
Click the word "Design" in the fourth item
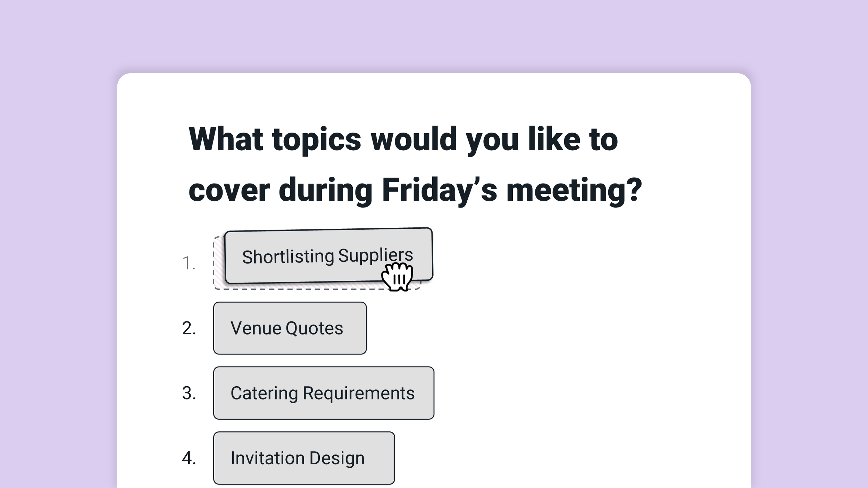click(337, 458)
